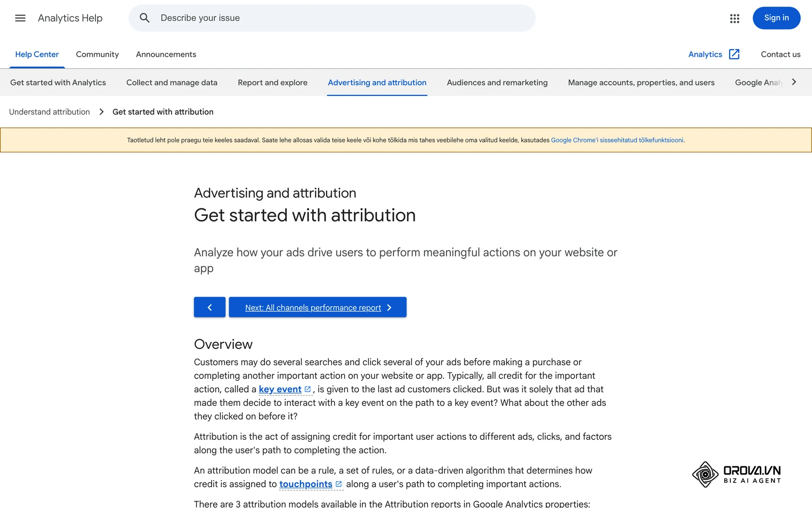Go to Next: All channels performance report
812x508 pixels.
[x=318, y=307]
